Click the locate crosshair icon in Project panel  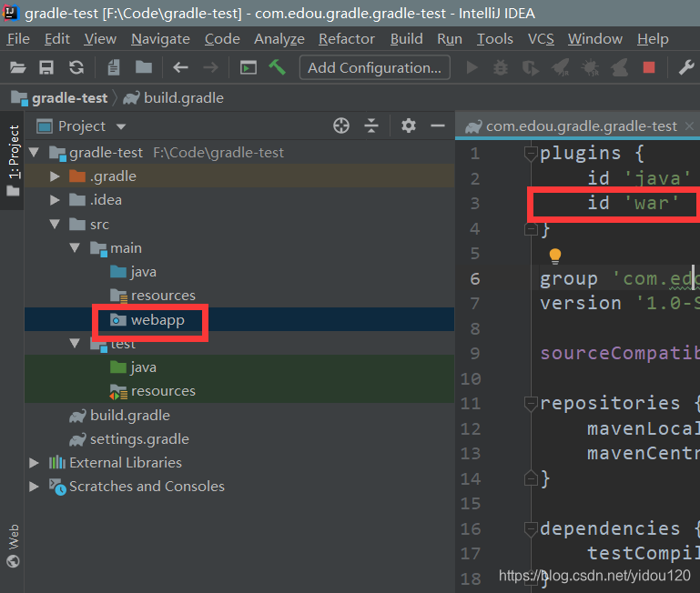coord(341,126)
